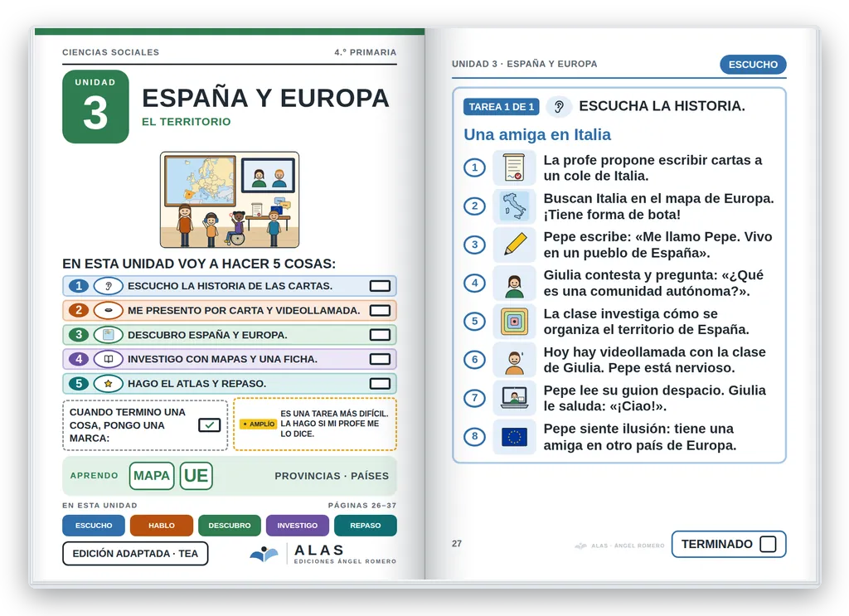Click the Giulia girl portrait icon for step 4

(x=514, y=283)
